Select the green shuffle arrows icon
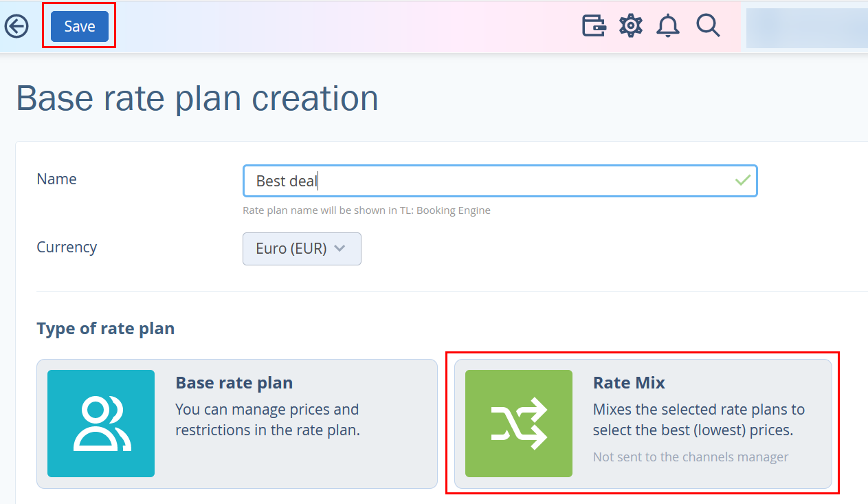868x504 pixels. [x=519, y=424]
